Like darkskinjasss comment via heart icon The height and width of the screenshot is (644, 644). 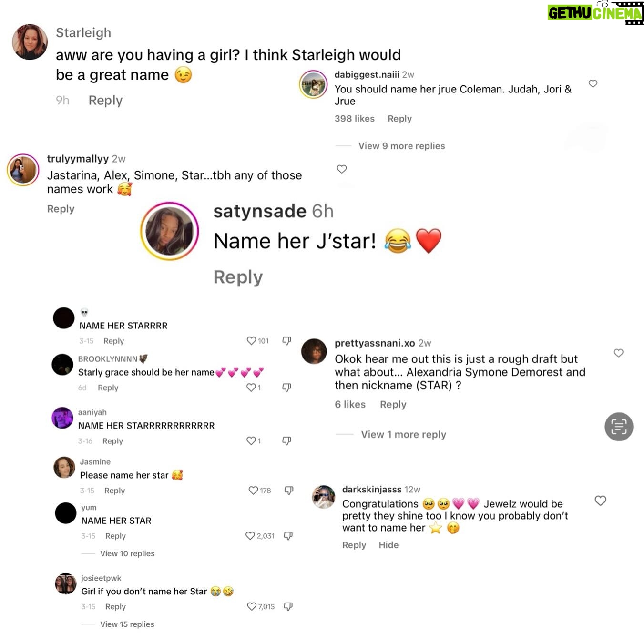(x=601, y=501)
